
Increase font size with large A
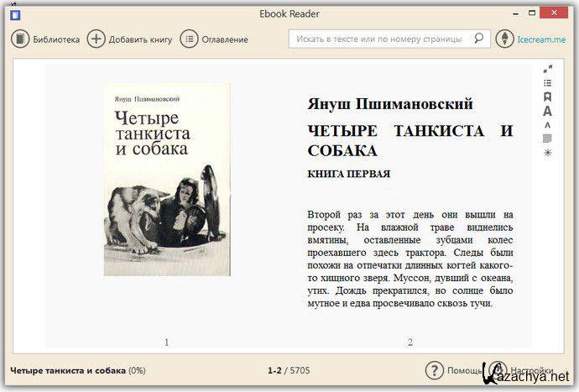tap(548, 111)
